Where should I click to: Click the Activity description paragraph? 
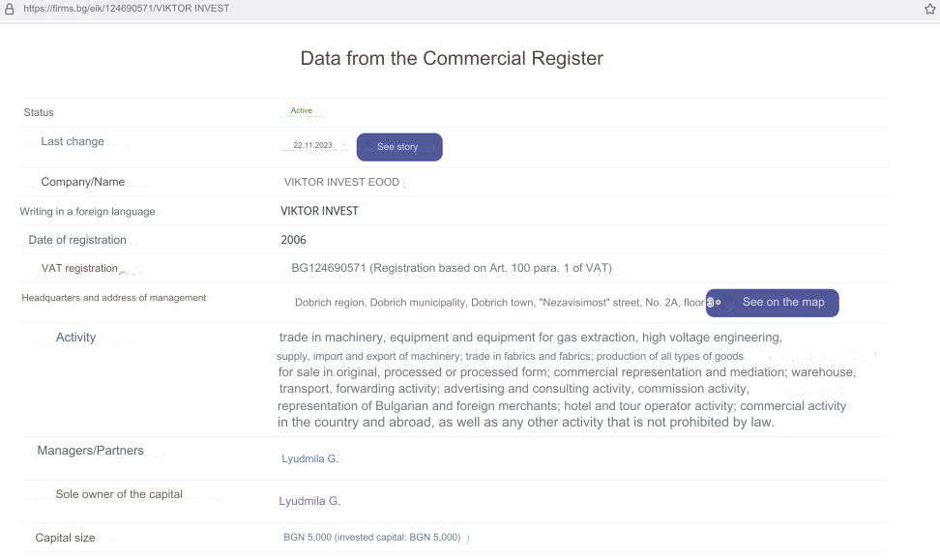tap(567, 379)
